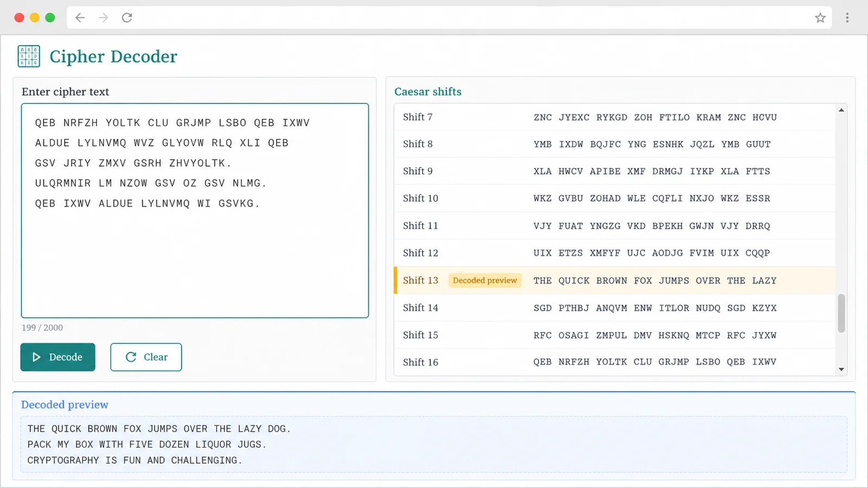
Task: Select the Shift 8 row
Action: 615,144
